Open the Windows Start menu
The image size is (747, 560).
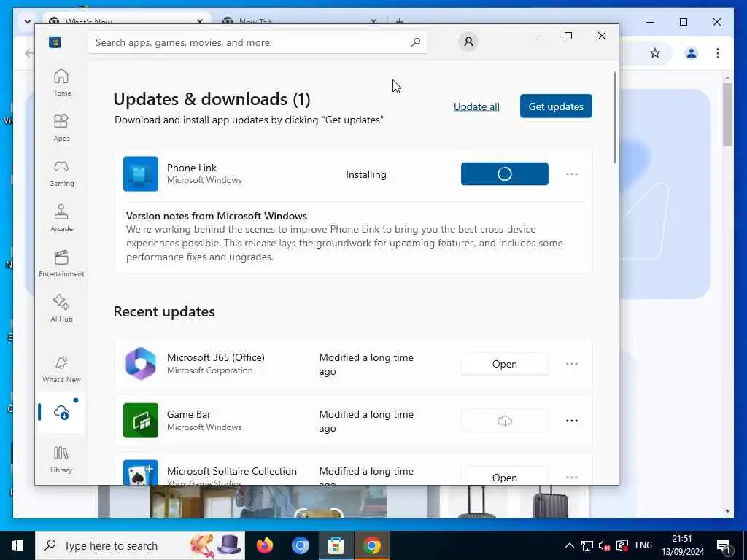(x=18, y=545)
